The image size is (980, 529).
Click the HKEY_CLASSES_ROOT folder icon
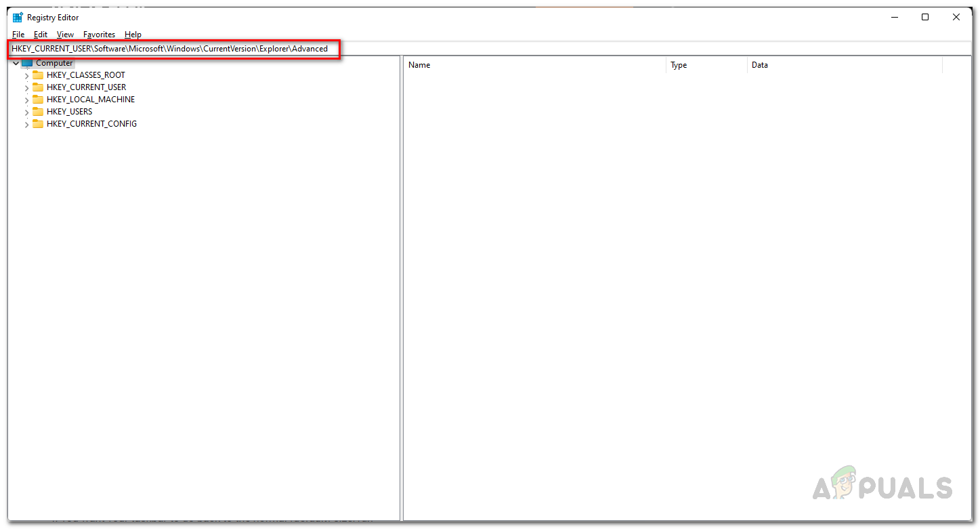click(38, 75)
